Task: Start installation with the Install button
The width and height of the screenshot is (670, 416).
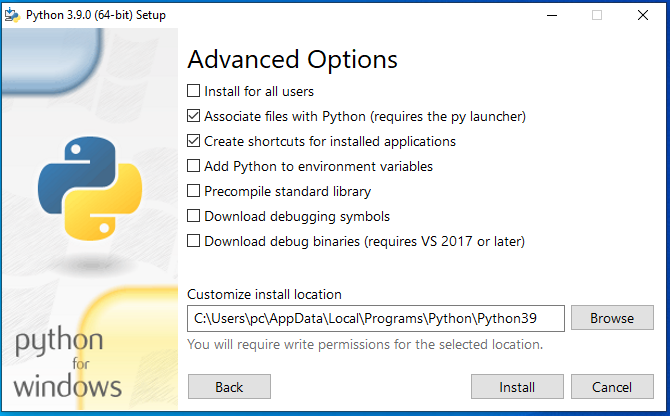Action: click(517, 387)
